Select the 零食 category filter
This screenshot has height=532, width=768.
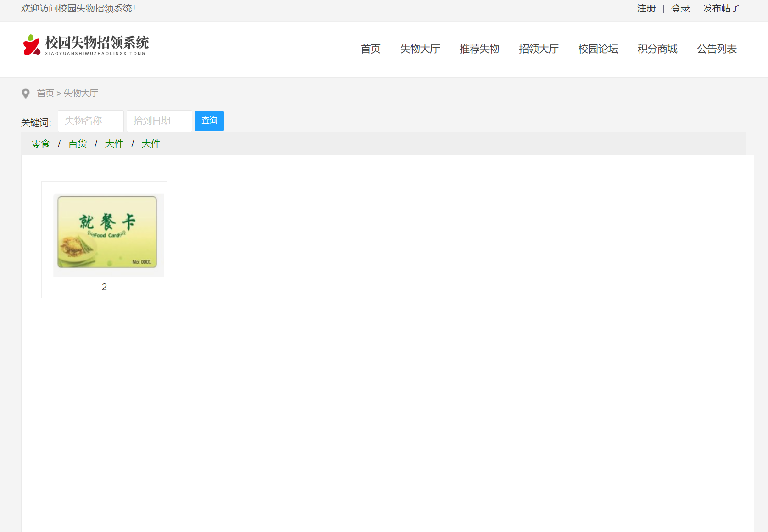(x=40, y=144)
